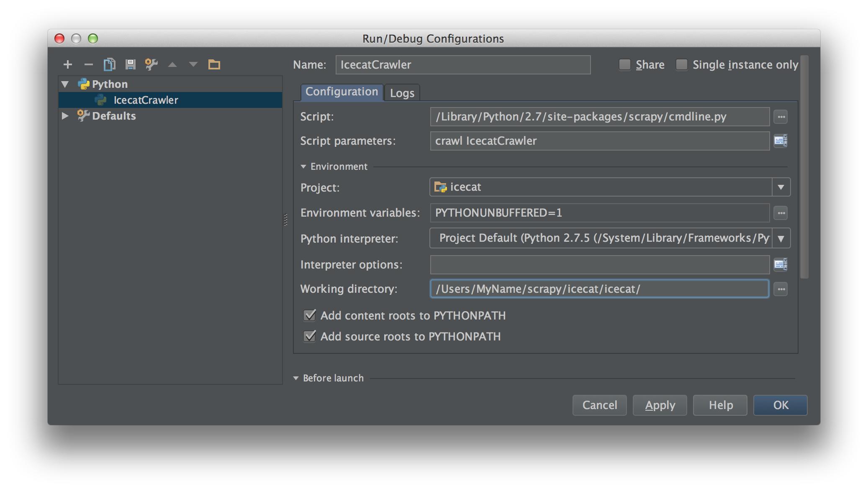868x491 pixels.
Task: Click the remove configuration icon
Action: 88,64
